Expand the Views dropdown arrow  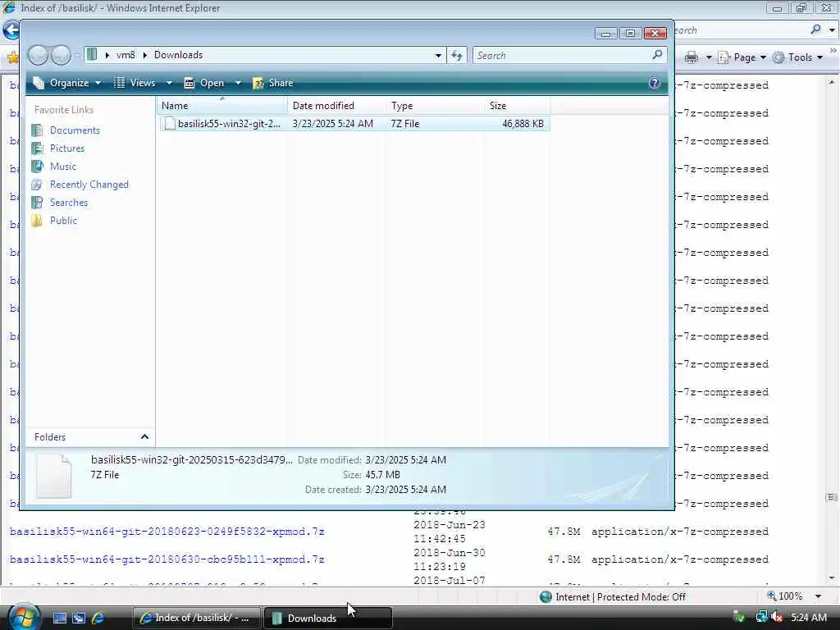169,83
